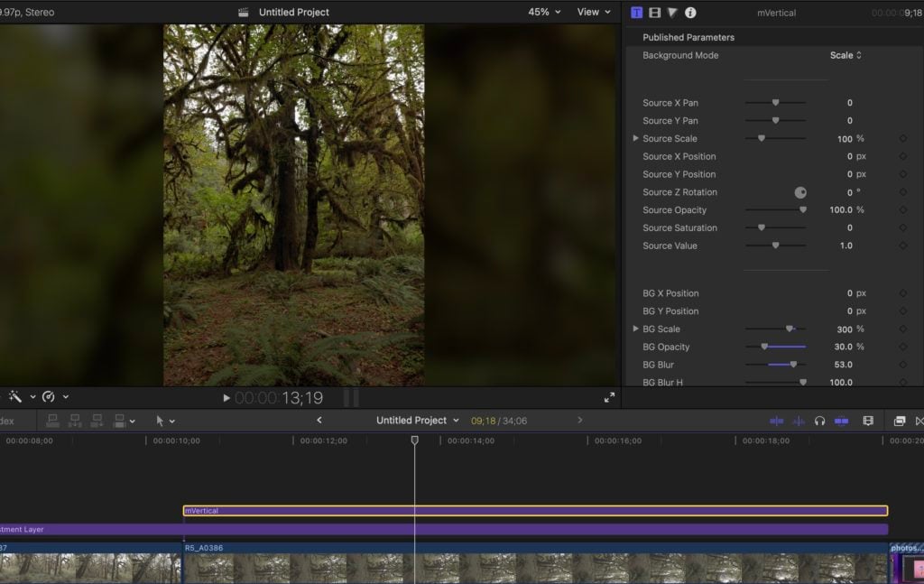924x584 pixels.
Task: Open the Info inspector icon
Action: click(690, 13)
